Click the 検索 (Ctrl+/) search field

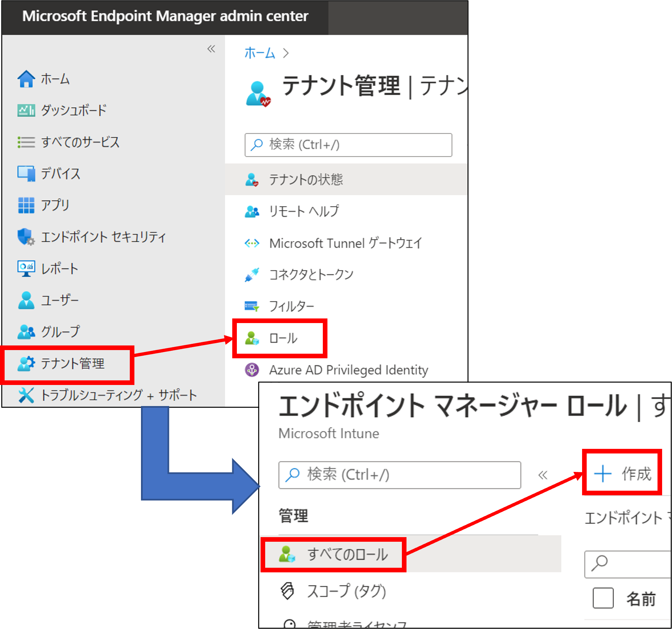tap(348, 145)
